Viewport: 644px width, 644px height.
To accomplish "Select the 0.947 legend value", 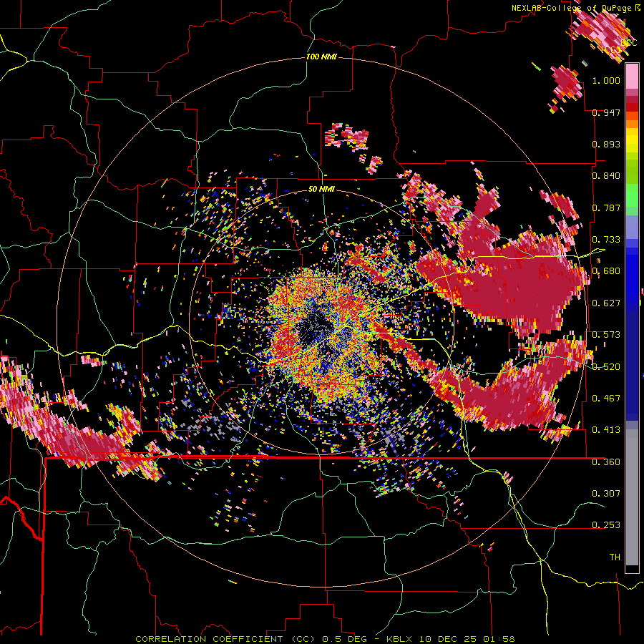I will [x=606, y=112].
